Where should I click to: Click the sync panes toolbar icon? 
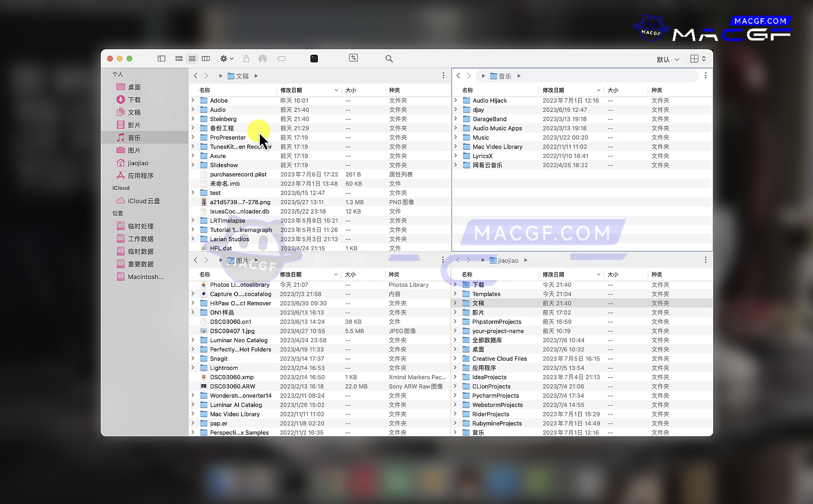tap(354, 58)
